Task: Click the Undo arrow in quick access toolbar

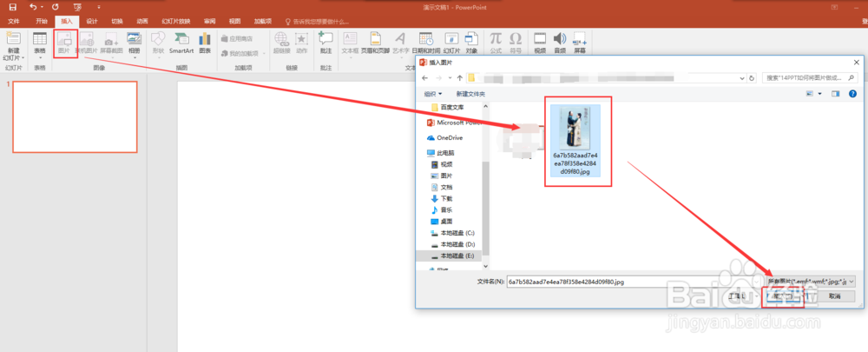Action: point(33,7)
